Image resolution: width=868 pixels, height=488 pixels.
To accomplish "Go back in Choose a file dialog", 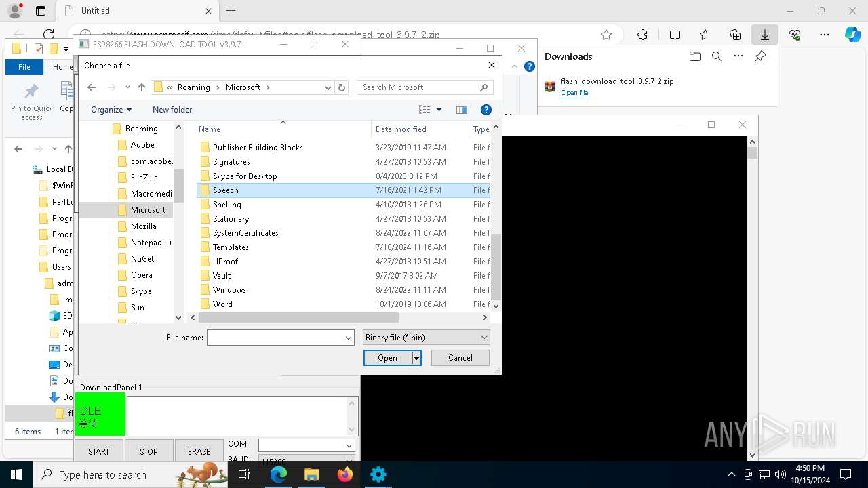I will pyautogui.click(x=92, y=87).
